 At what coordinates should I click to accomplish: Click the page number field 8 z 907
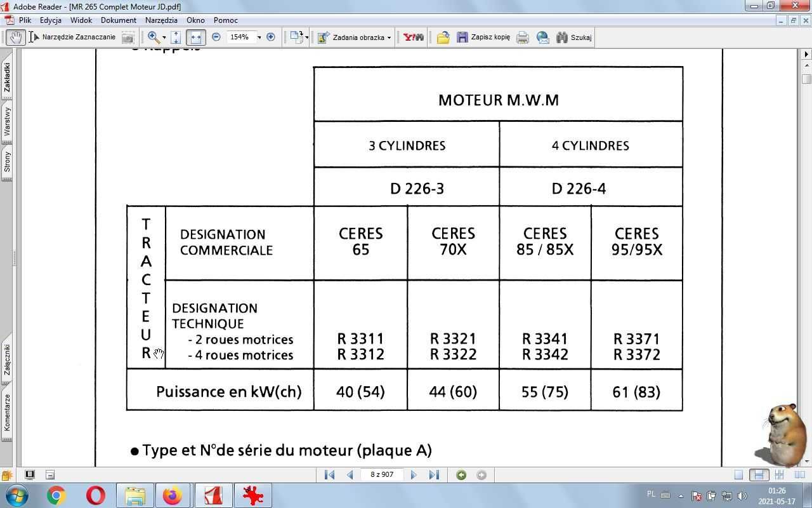382,474
